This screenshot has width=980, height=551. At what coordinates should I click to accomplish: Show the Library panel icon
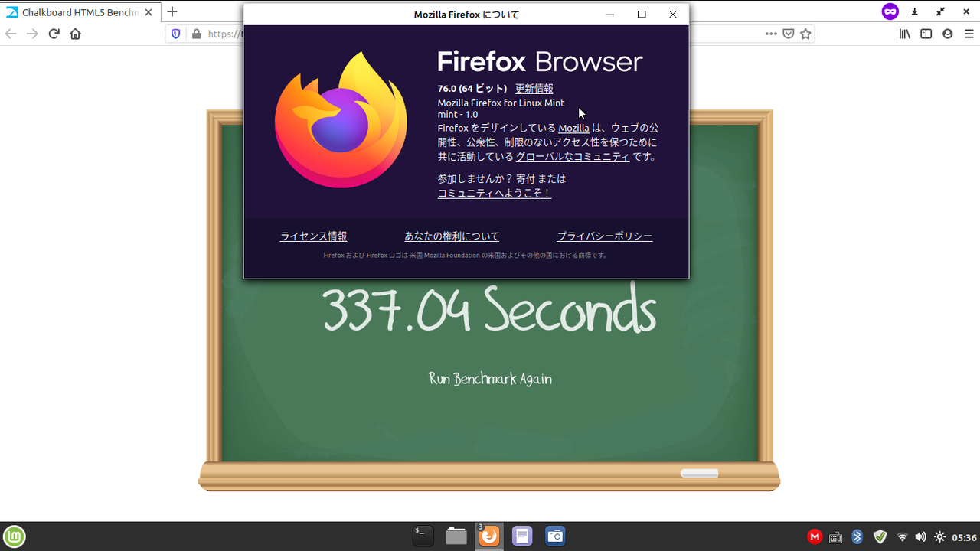(x=904, y=34)
